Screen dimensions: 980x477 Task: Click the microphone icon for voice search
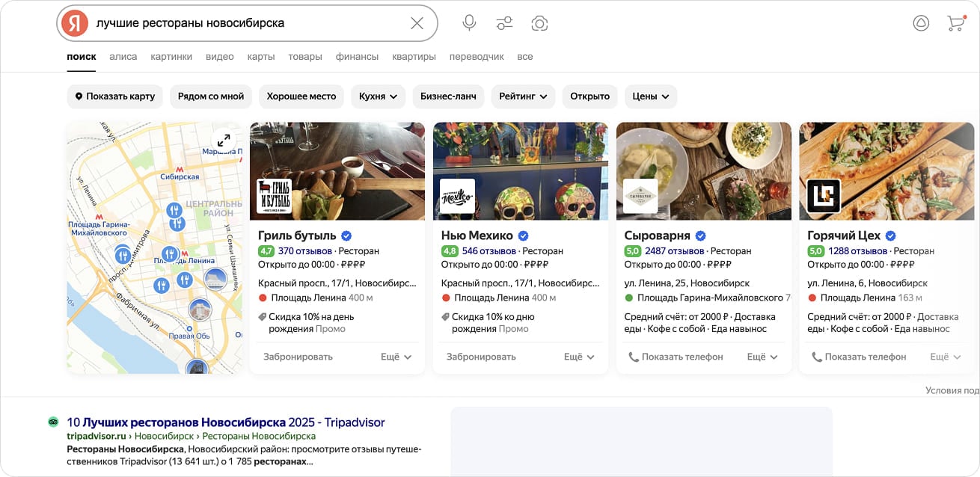pyautogui.click(x=469, y=22)
